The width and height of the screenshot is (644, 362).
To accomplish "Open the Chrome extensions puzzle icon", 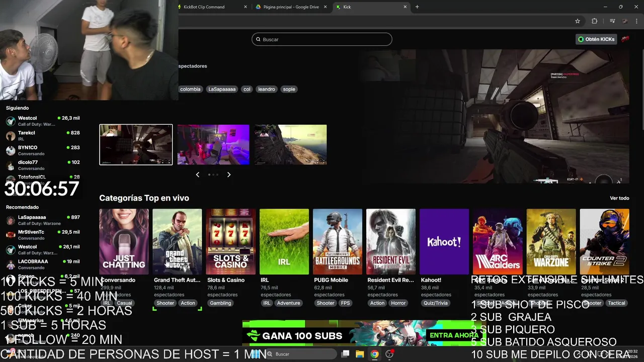I will (x=595, y=21).
